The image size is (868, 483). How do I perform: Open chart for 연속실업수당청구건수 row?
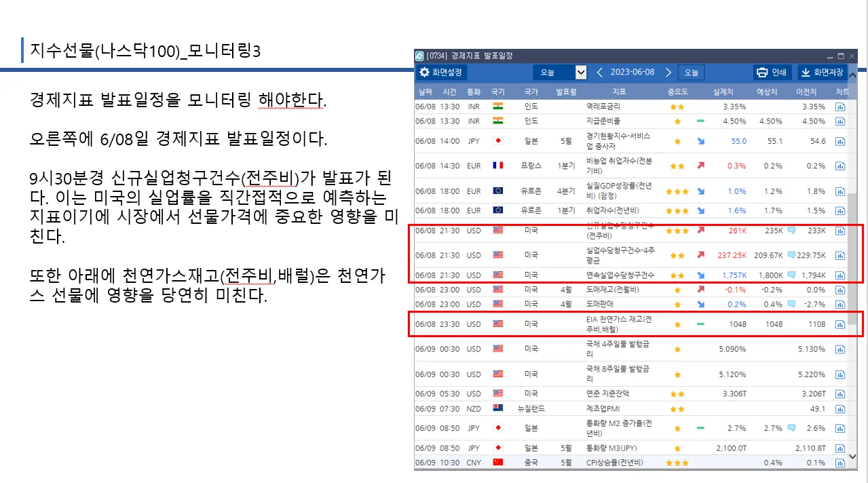click(x=839, y=275)
